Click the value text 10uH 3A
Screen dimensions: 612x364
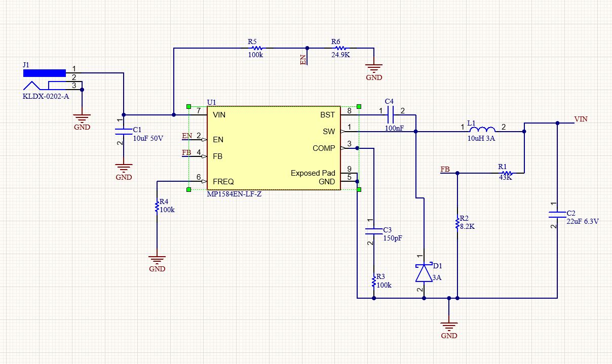pos(481,139)
